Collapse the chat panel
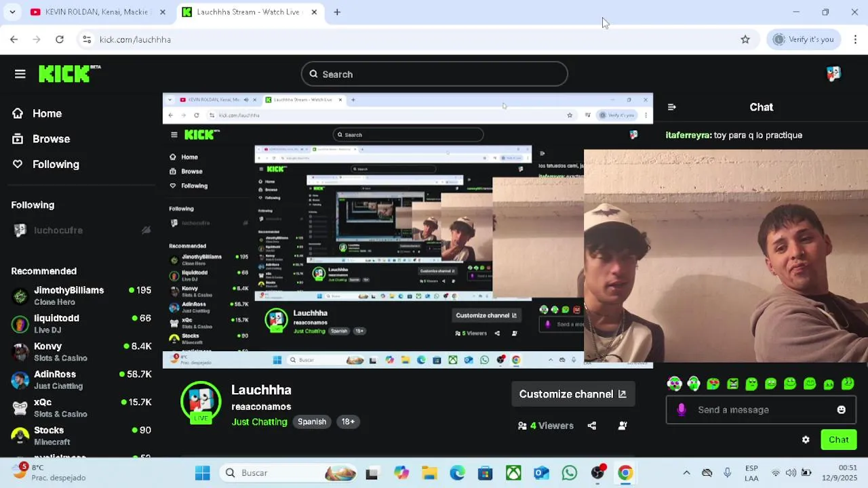 [671, 107]
